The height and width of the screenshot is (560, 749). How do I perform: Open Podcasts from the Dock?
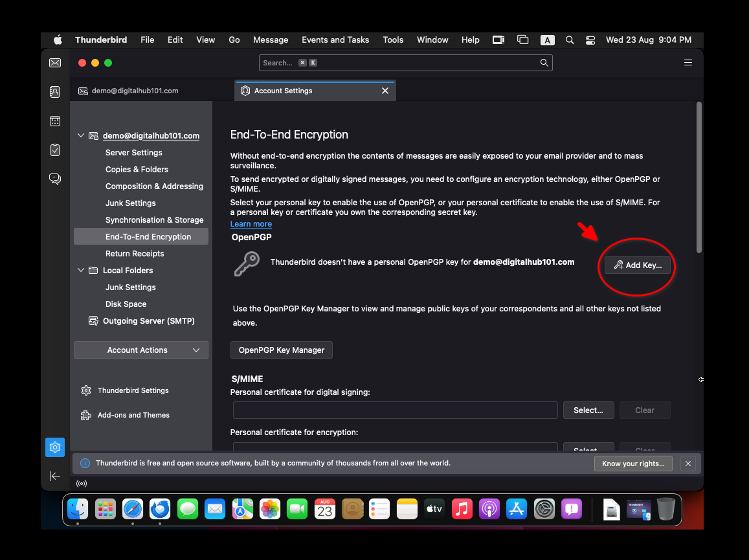489,509
